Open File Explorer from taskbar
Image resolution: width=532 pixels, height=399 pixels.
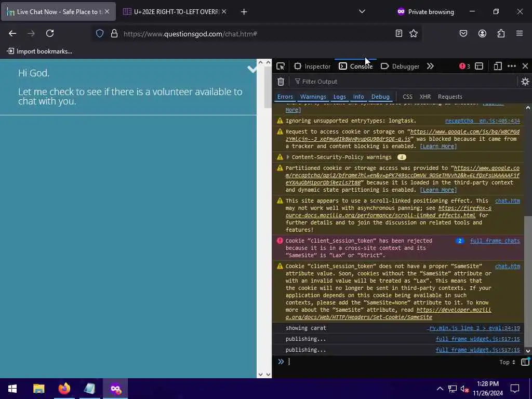(x=38, y=389)
